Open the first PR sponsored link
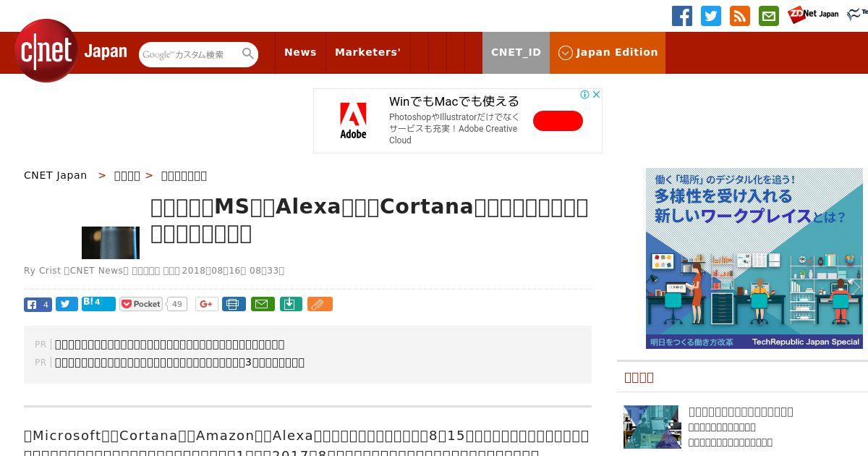 [170, 345]
